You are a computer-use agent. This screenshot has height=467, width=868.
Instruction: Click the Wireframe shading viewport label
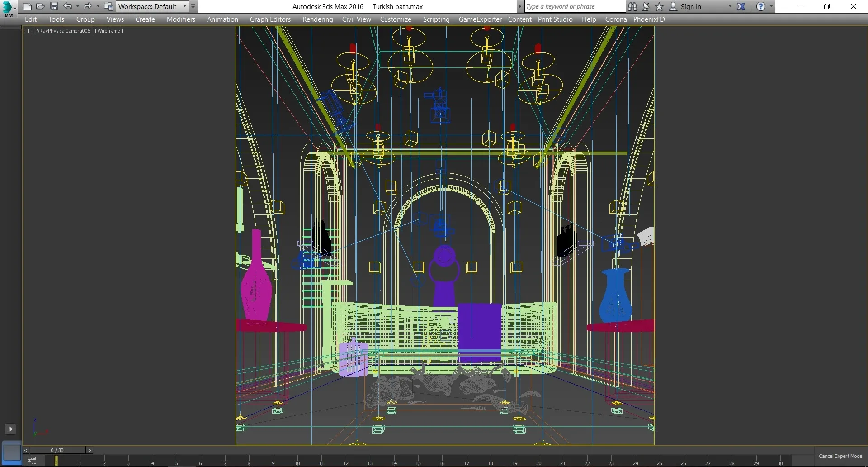coord(108,31)
